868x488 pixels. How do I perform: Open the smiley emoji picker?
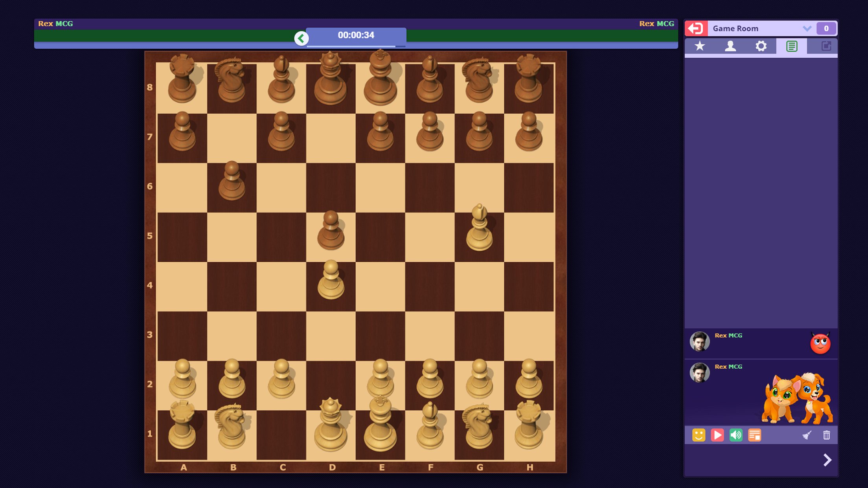[699, 435]
